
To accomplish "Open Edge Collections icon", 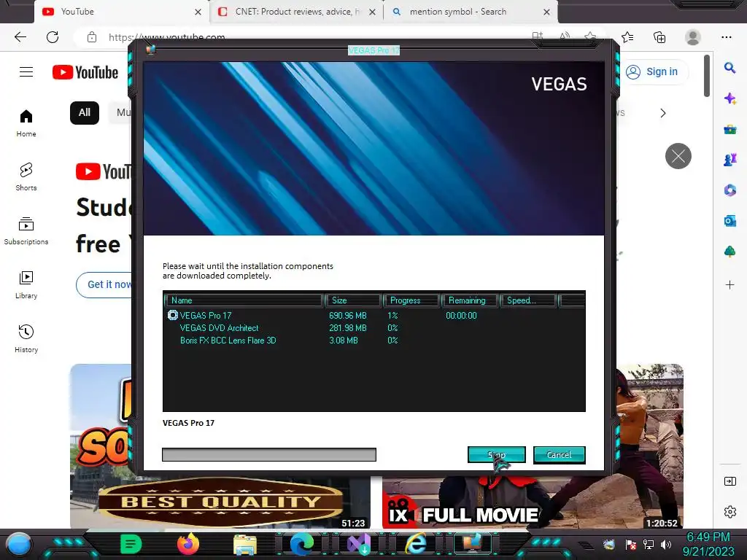I will (x=659, y=37).
